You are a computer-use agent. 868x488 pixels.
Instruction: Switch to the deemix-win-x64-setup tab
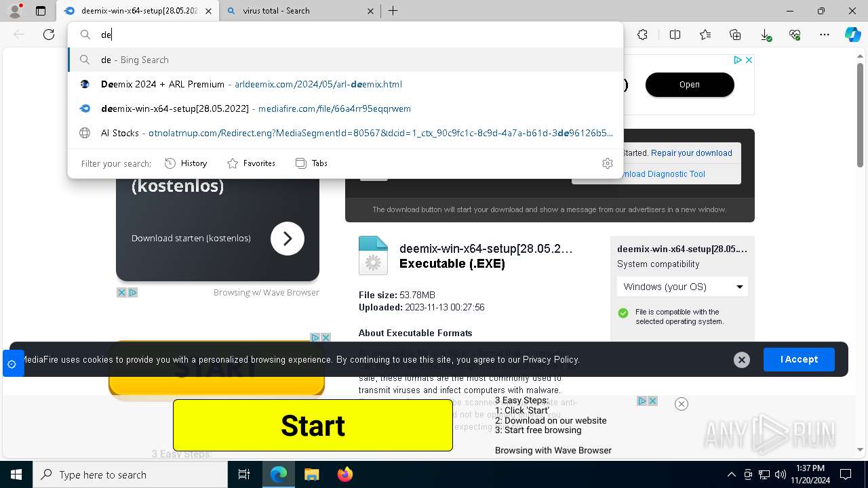tap(137, 11)
